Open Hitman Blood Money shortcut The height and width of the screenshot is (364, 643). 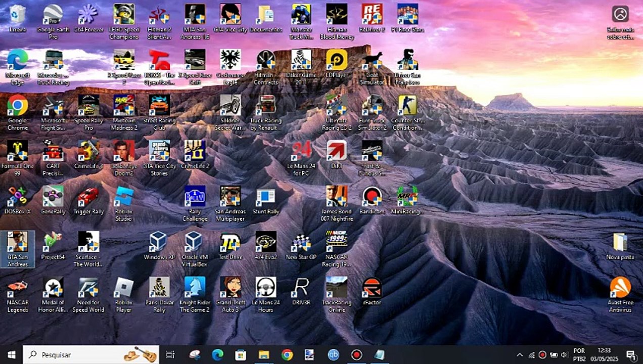(336, 22)
